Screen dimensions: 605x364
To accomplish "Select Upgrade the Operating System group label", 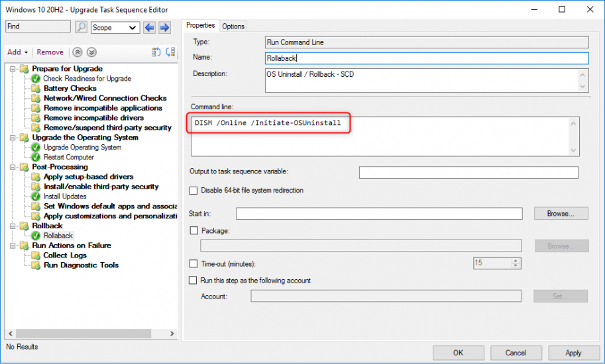I will (x=85, y=138).
